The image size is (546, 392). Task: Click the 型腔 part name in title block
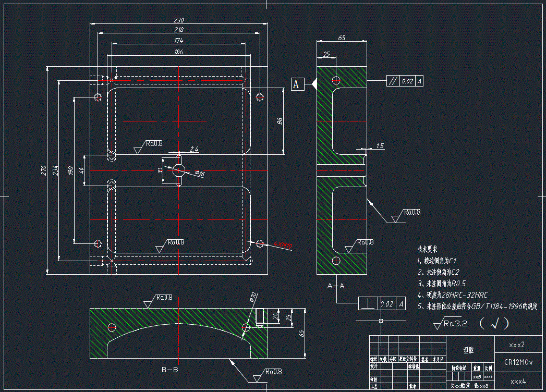[469, 350]
